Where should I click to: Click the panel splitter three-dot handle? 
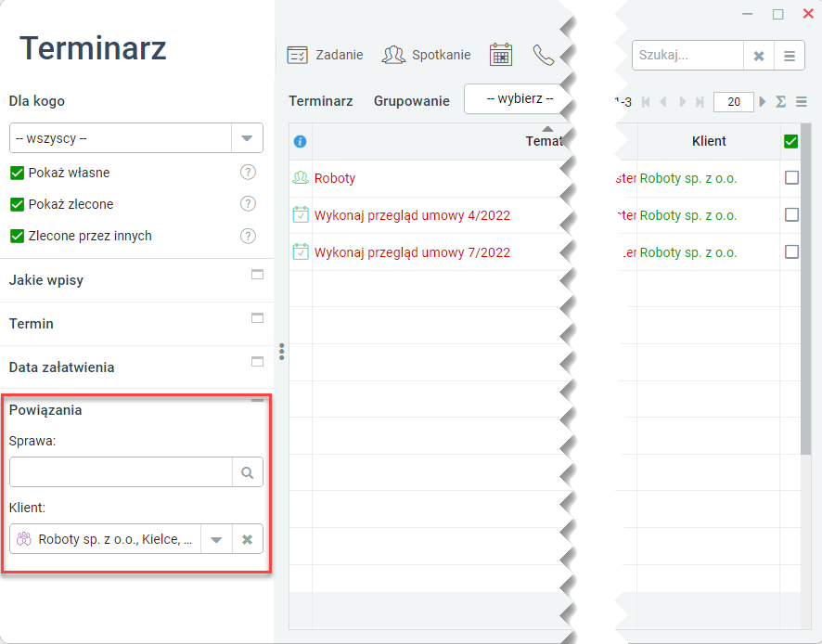(281, 352)
